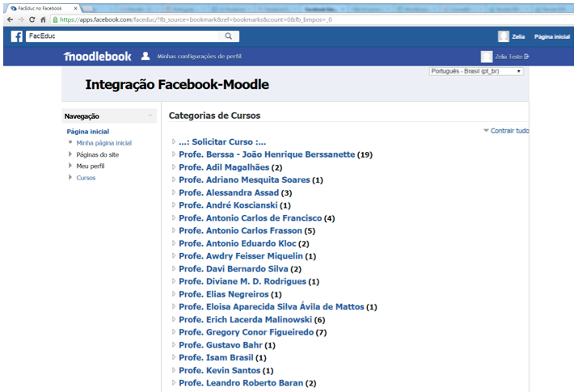Click Zelia avatar in Facebook bar
578x392 pixels.
pos(504,36)
